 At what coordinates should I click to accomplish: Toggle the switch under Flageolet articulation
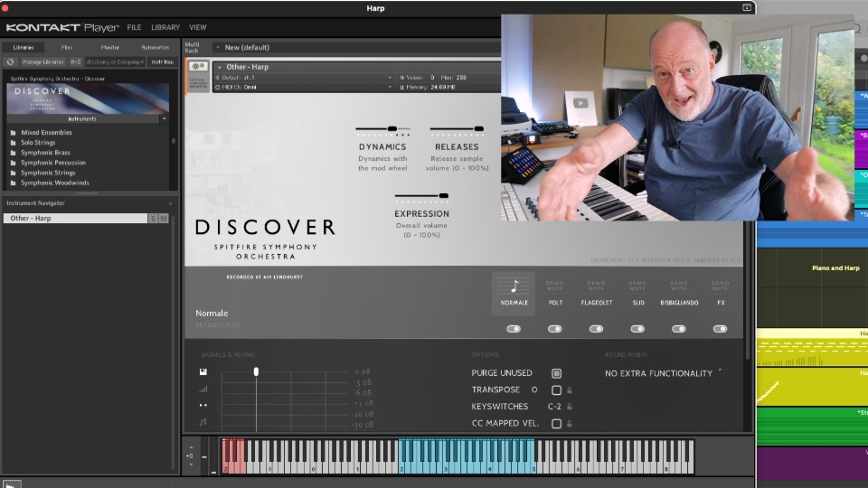596,329
